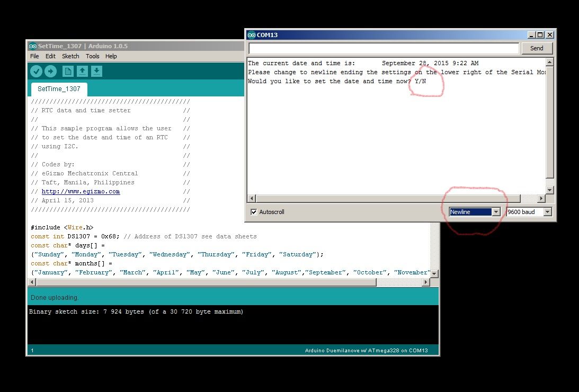Click the Upload arrow icon
This screenshot has width=579, height=392.
[x=50, y=71]
